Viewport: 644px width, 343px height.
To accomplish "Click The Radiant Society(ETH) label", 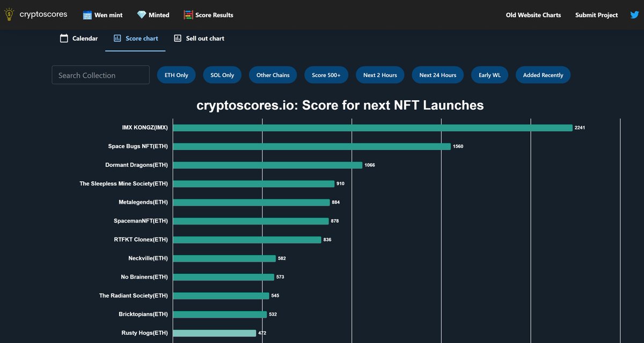I will [x=134, y=295].
